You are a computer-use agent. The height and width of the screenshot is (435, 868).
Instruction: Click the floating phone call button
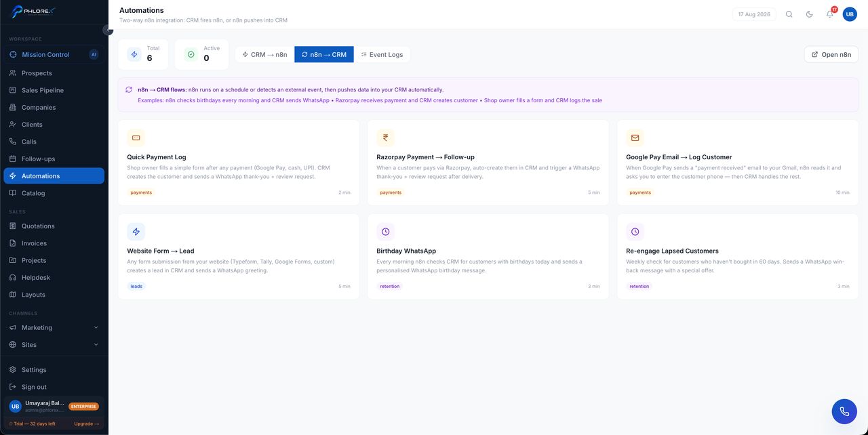pyautogui.click(x=844, y=411)
